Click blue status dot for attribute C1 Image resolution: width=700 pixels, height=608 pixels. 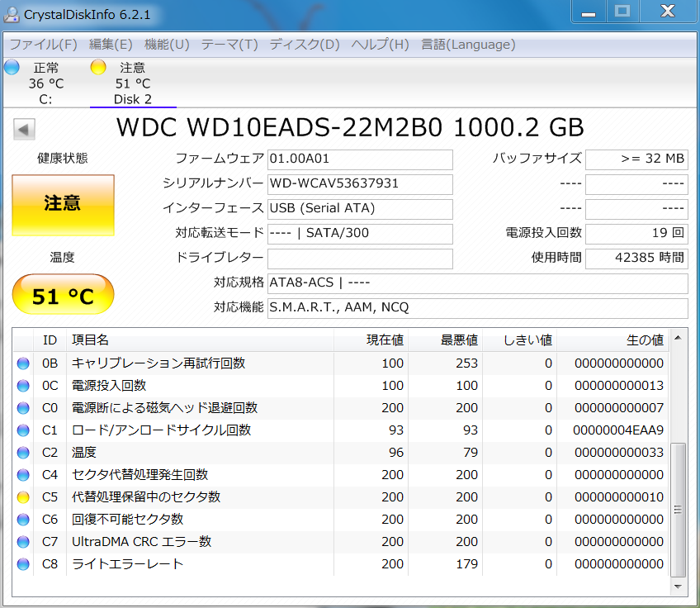click(23, 430)
